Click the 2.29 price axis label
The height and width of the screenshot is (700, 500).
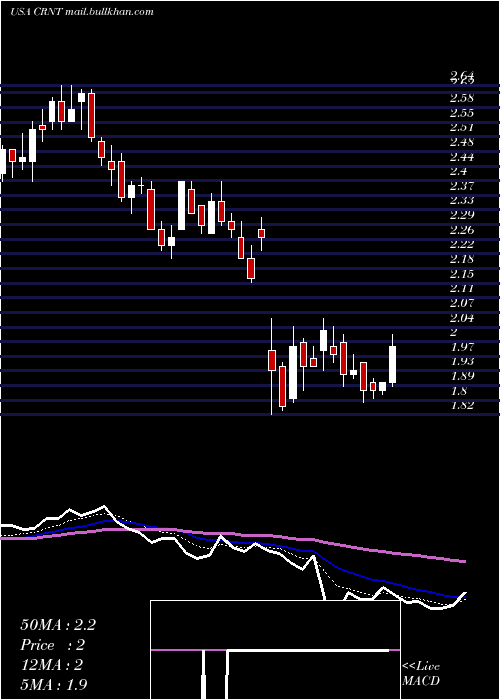tap(462, 215)
